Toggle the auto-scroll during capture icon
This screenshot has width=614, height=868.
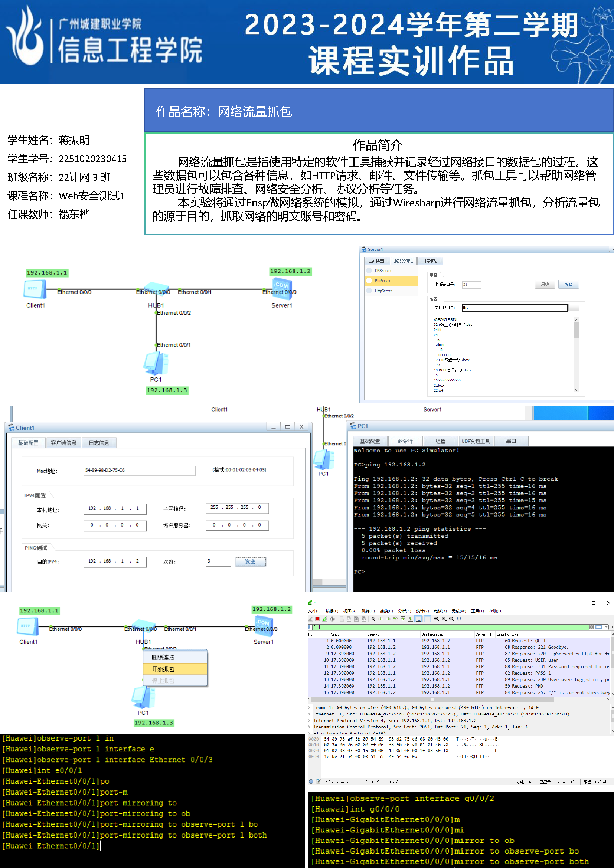pos(418,619)
